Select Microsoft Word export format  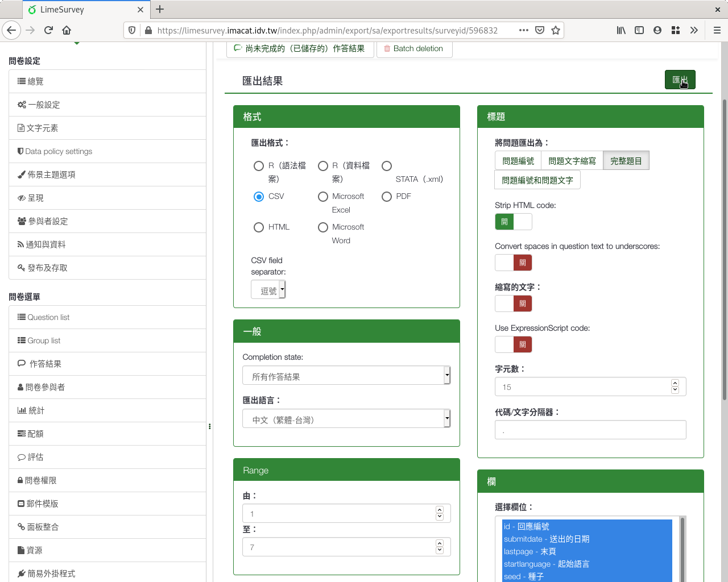(x=323, y=227)
